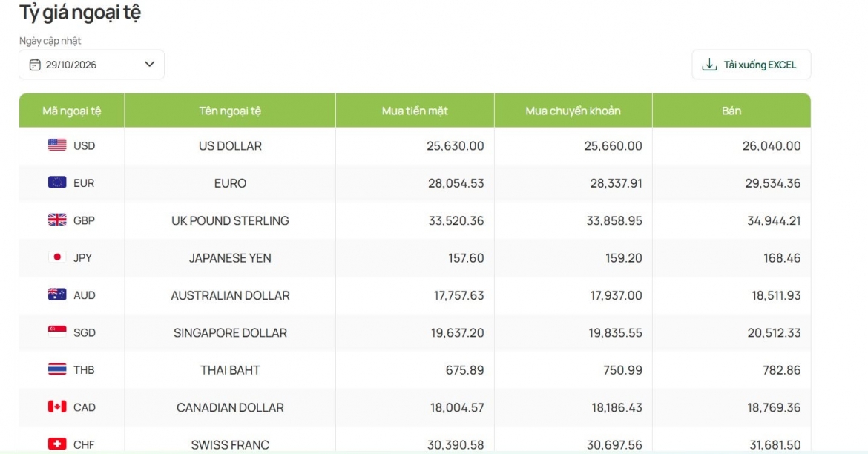Screen dimensions: 868x454
Task: Click the UK flag icon
Action: coord(57,220)
